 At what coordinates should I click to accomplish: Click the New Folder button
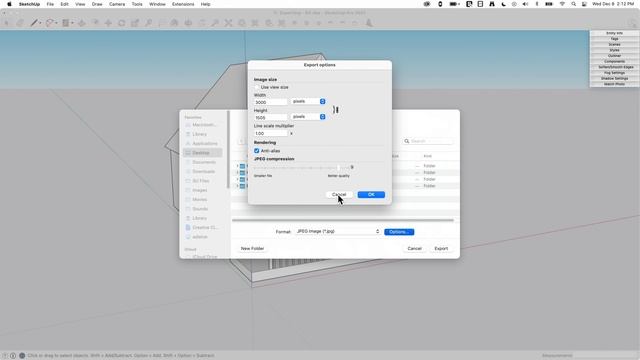(252, 249)
